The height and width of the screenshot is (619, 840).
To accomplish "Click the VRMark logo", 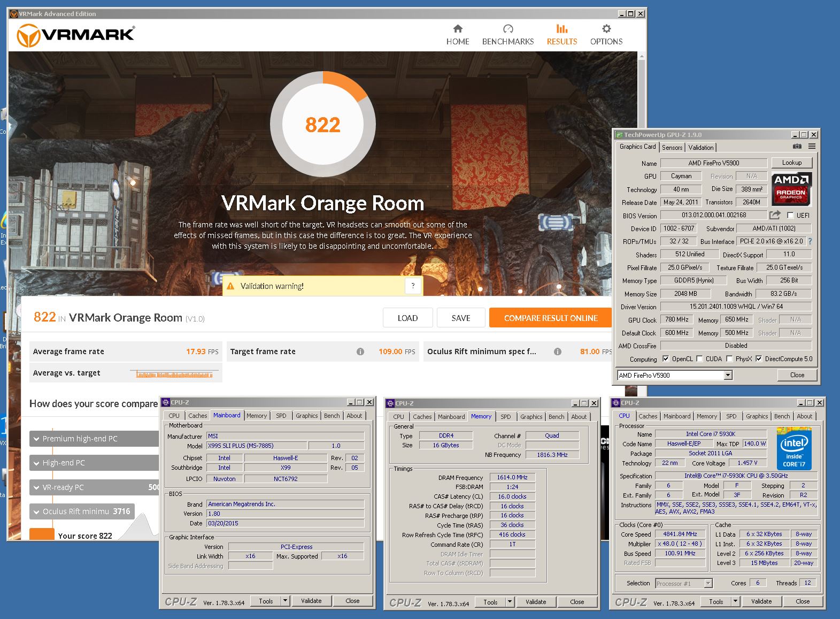I will [x=75, y=35].
